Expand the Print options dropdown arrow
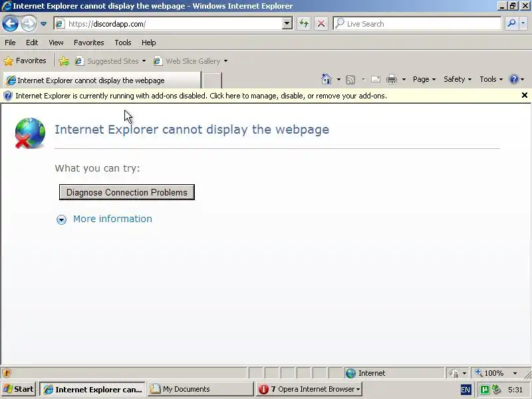 (x=404, y=79)
